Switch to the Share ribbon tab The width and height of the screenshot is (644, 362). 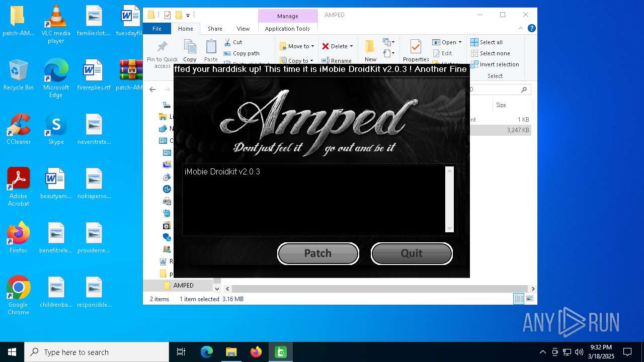[x=215, y=29]
